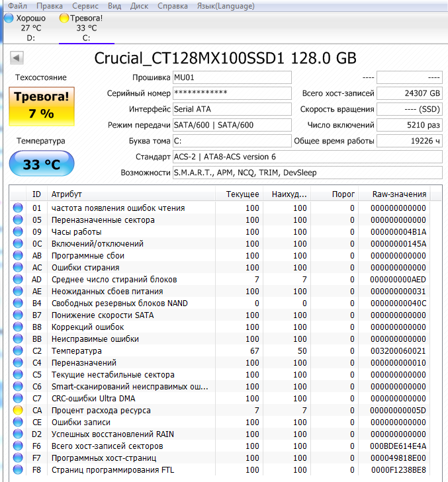The width and height of the screenshot is (448, 482).
Task: Open the Диск menu
Action: (140, 6)
